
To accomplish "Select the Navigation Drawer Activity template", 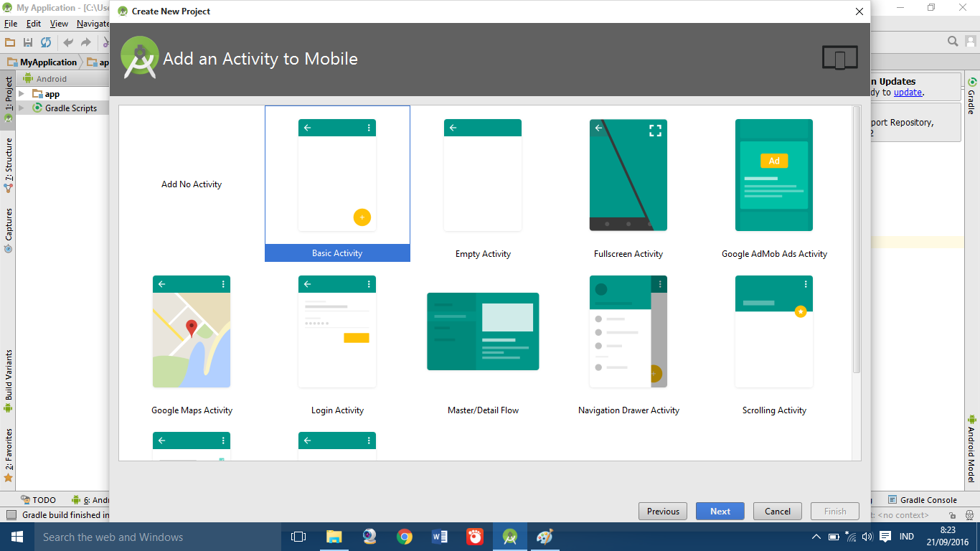I will pos(628,332).
